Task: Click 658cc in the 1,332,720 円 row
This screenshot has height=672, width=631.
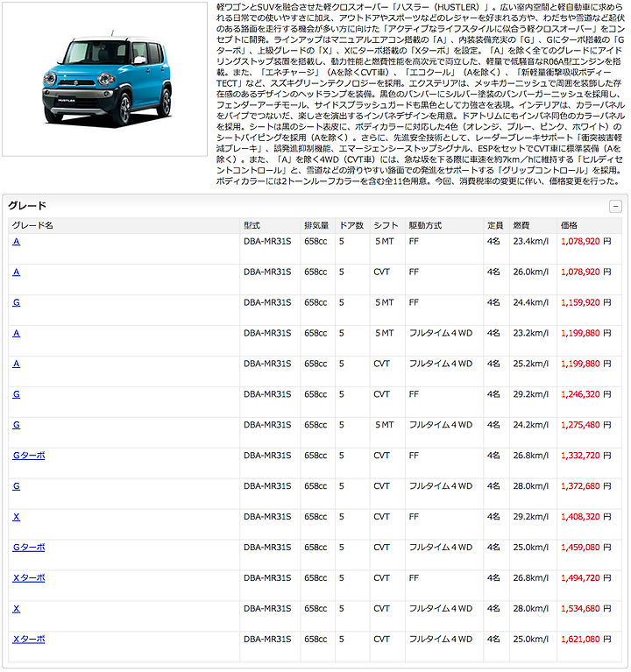Action: pos(315,456)
